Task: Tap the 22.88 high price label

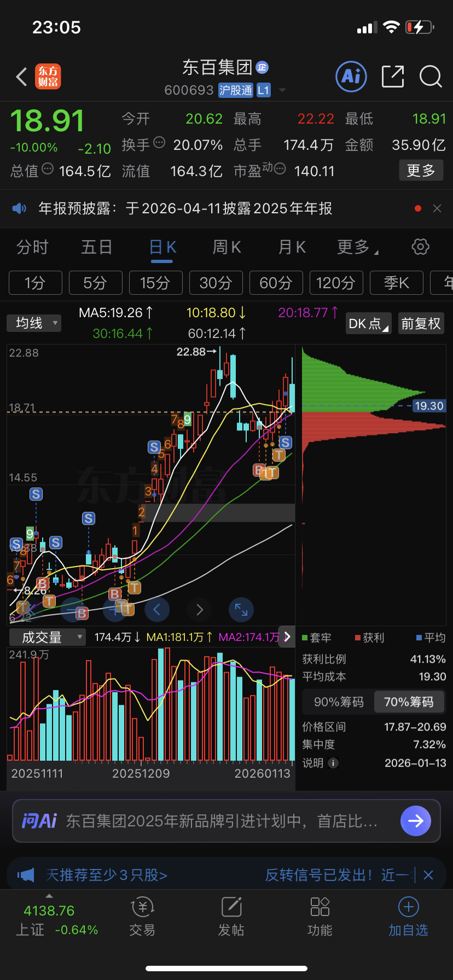Action: [x=191, y=352]
